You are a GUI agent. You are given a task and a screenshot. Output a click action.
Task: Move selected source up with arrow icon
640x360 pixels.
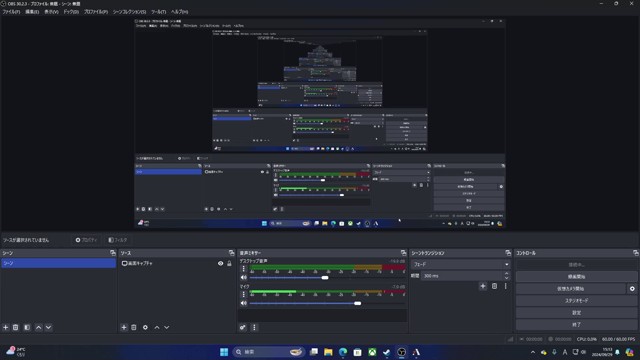coord(157,327)
